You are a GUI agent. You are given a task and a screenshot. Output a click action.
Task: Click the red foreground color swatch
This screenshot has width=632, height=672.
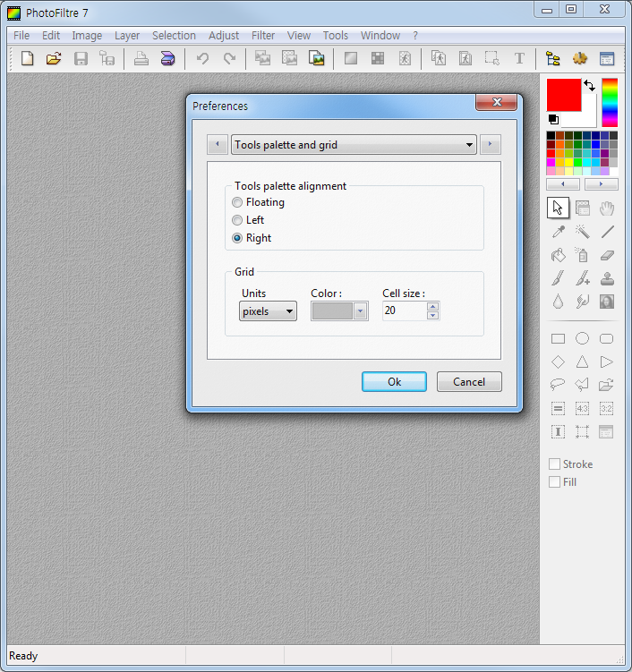pyautogui.click(x=564, y=95)
